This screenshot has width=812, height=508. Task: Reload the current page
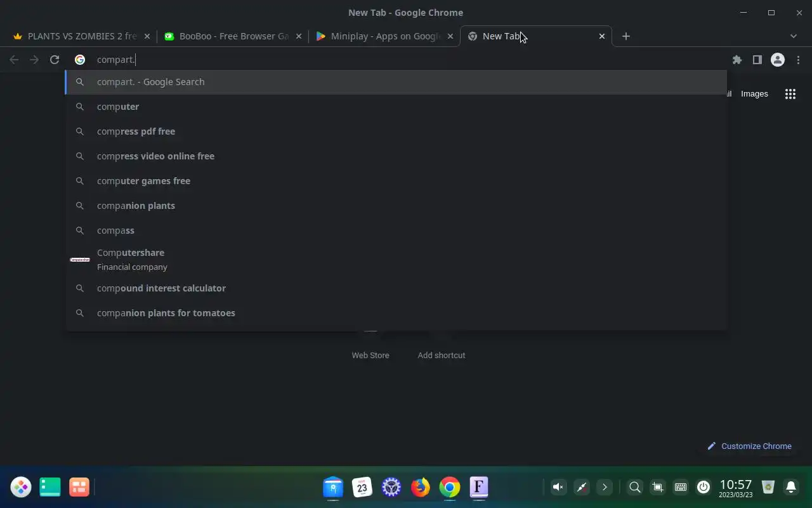click(55, 60)
